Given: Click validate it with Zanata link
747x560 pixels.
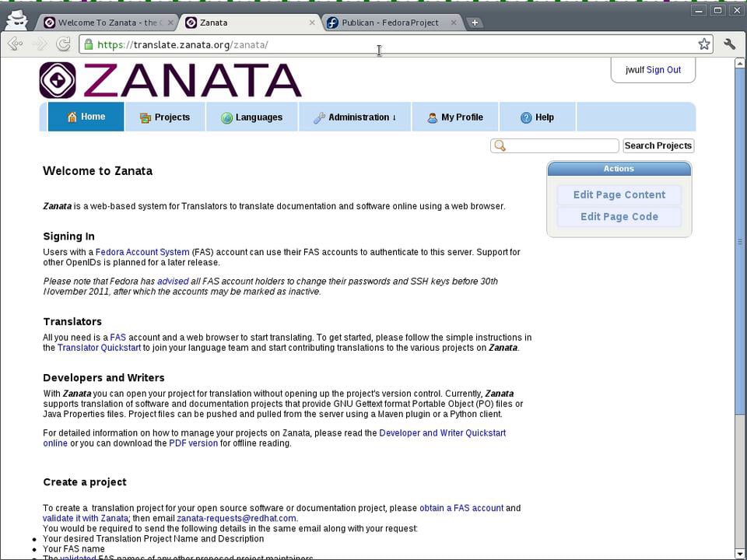Looking at the screenshot, I should 86,518.
